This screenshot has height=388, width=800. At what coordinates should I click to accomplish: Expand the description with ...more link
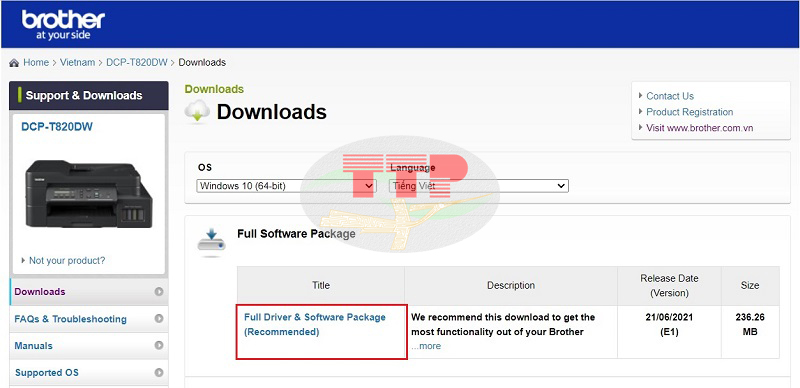426,346
